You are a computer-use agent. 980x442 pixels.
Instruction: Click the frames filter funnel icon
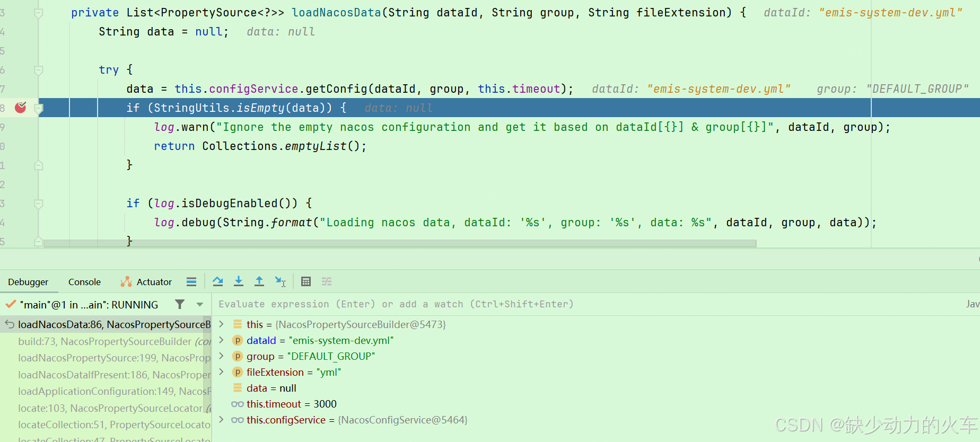click(180, 304)
